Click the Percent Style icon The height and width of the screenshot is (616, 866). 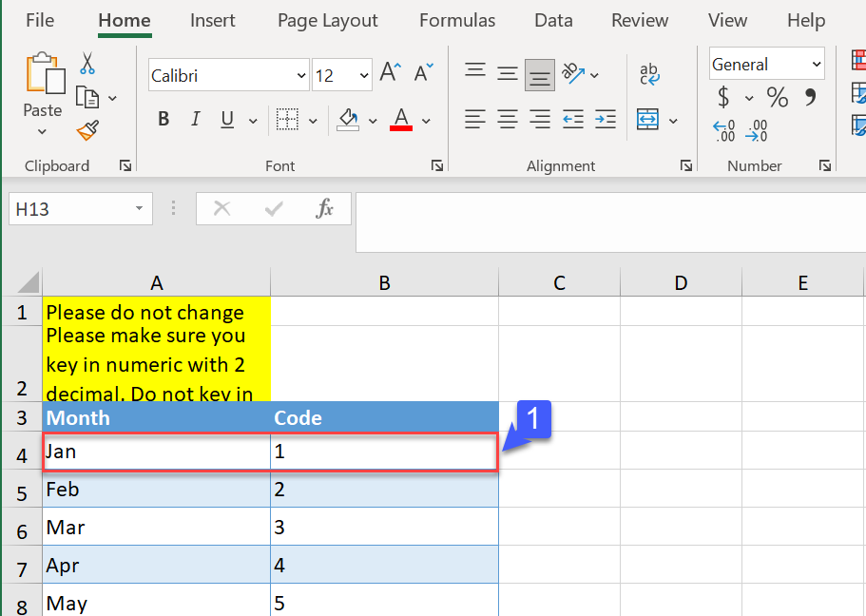(x=778, y=97)
